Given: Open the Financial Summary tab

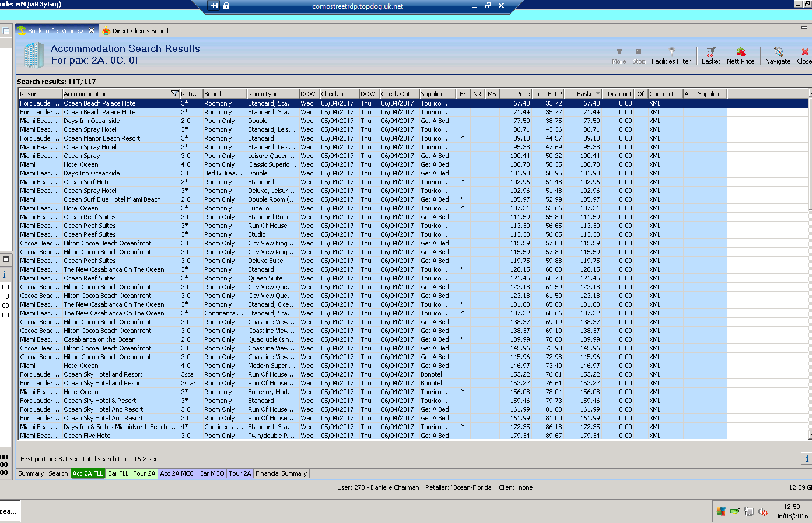Looking at the screenshot, I should tap(281, 473).
